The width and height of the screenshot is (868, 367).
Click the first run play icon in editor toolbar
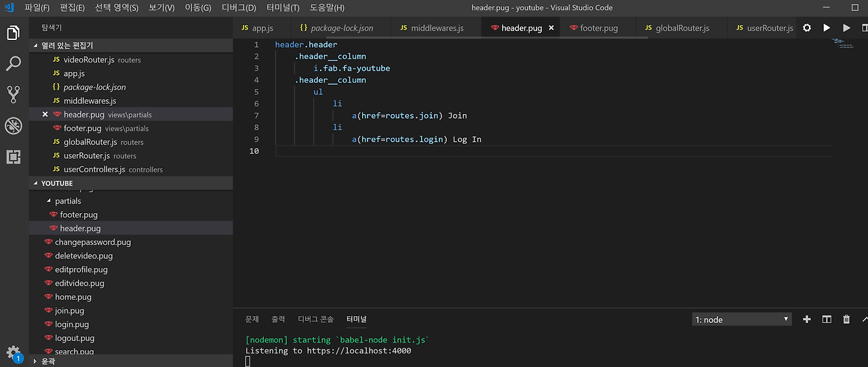[x=827, y=28]
